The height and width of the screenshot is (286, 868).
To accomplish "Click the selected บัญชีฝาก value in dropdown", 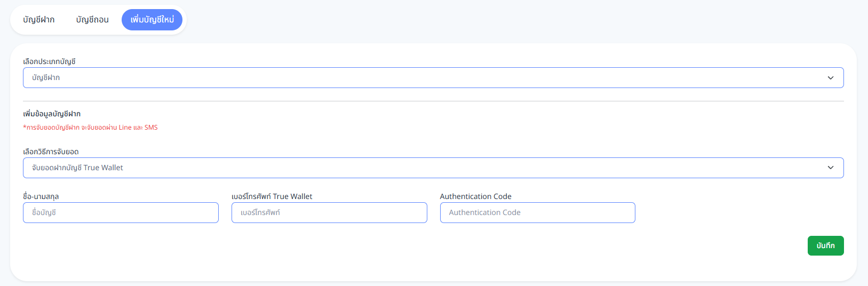I will (x=46, y=78).
